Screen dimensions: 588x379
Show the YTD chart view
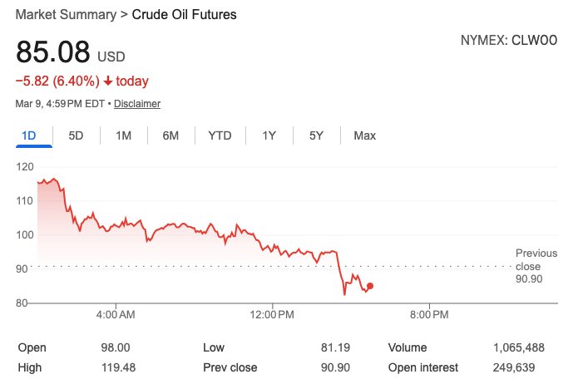(x=220, y=135)
